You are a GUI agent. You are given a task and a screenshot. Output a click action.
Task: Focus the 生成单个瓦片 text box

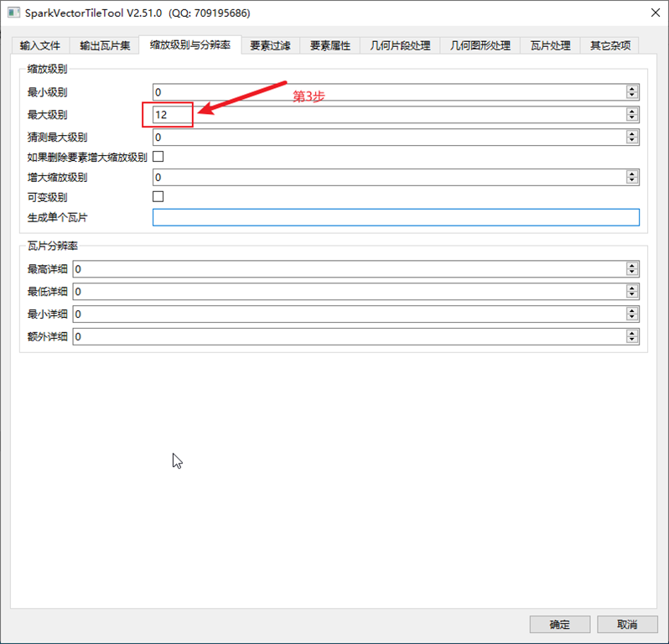click(396, 217)
